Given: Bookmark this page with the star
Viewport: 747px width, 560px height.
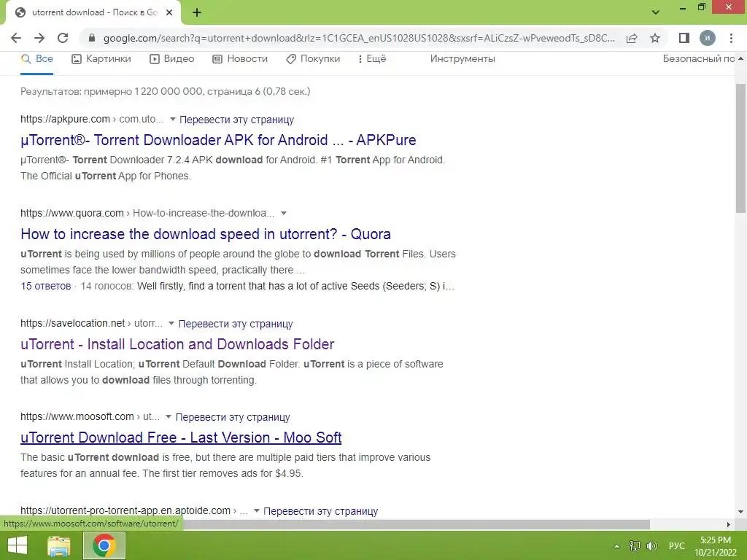Looking at the screenshot, I should (x=655, y=38).
